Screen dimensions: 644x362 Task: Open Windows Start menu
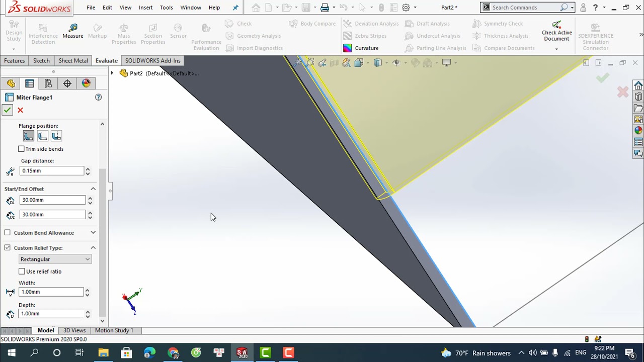coord(11,352)
